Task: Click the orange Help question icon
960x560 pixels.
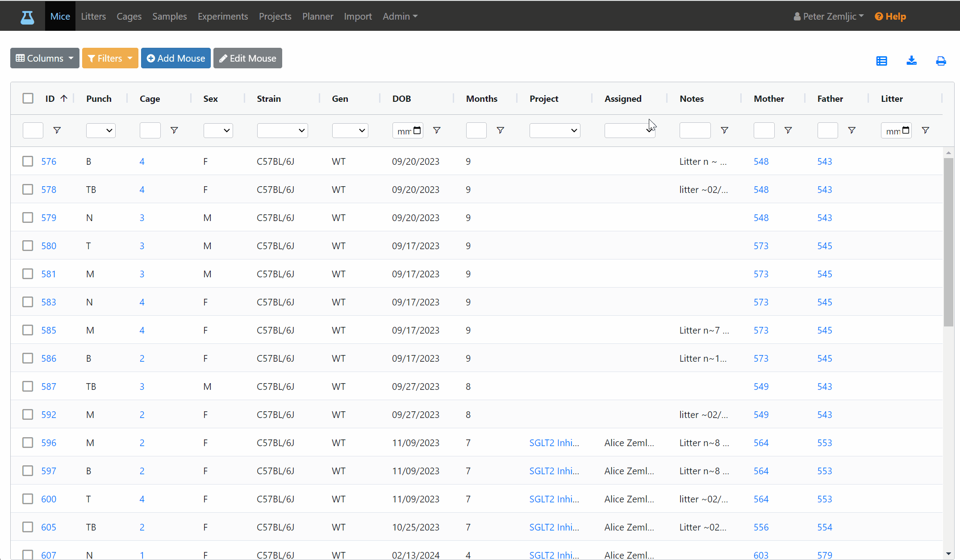Action: 878,17
